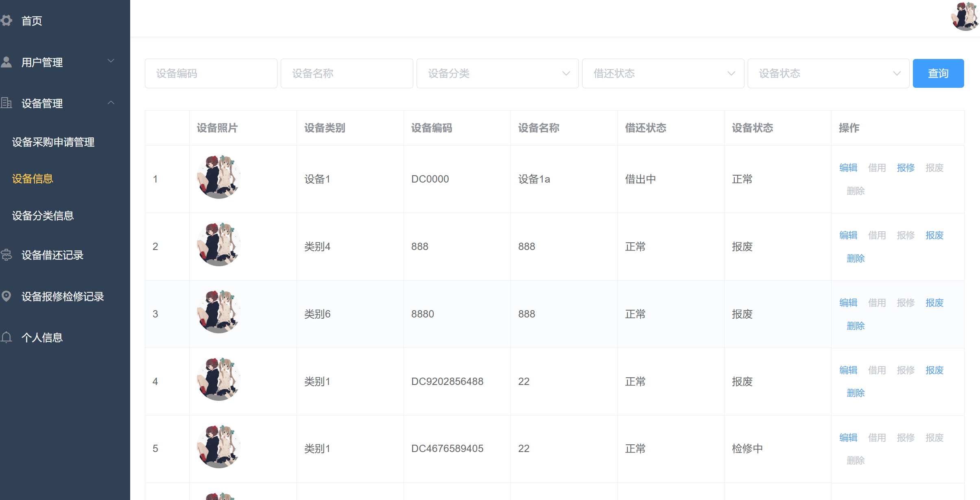Click the device photo thumbnail in row 1
Viewport: 980px width, 500px height.
pyautogui.click(x=218, y=176)
